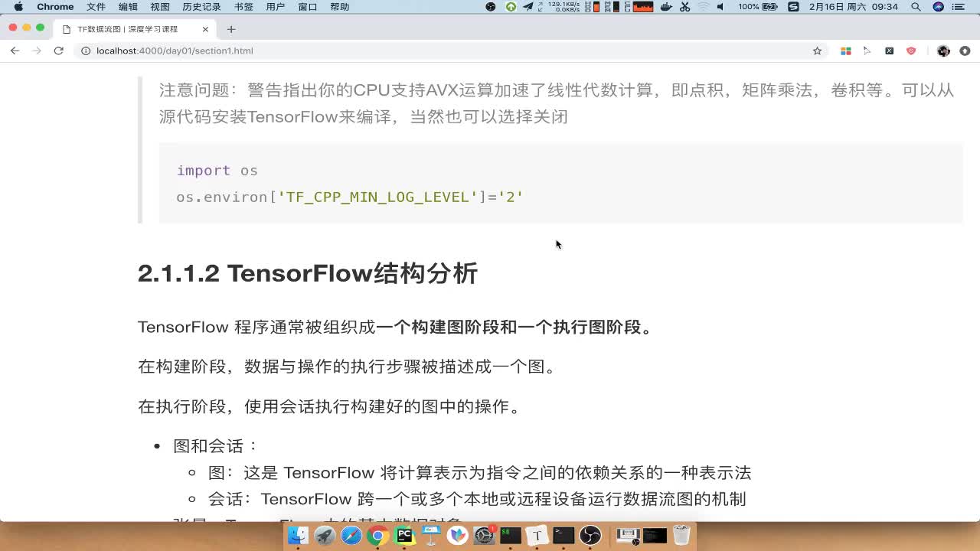Bookmark this page with the star icon
Viewport: 980px width, 551px height.
pos(817,51)
